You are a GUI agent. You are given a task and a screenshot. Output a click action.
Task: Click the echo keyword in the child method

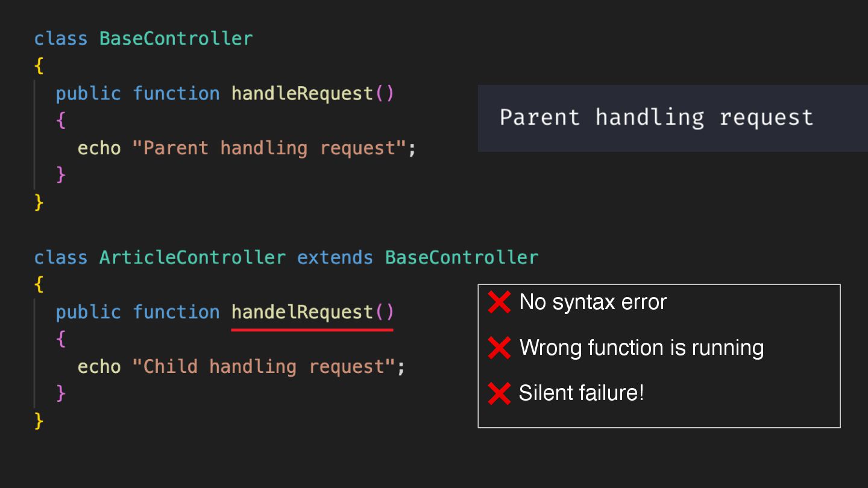pyautogui.click(x=99, y=366)
